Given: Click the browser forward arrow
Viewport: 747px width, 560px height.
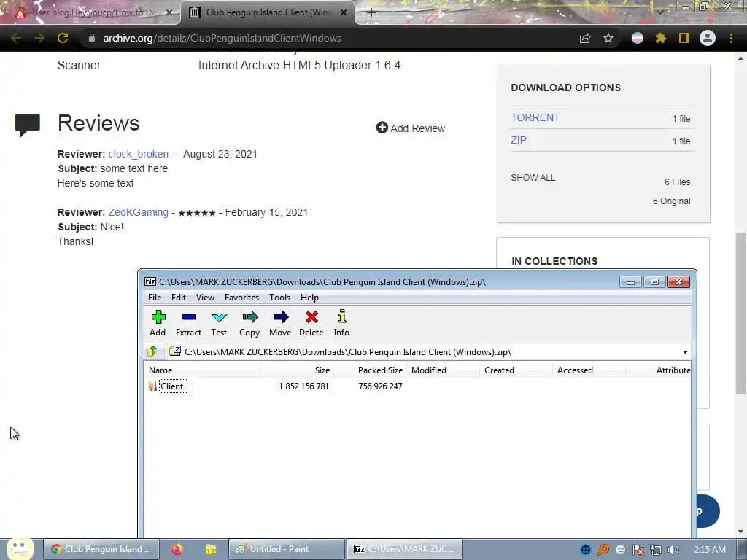Looking at the screenshot, I should tap(39, 38).
